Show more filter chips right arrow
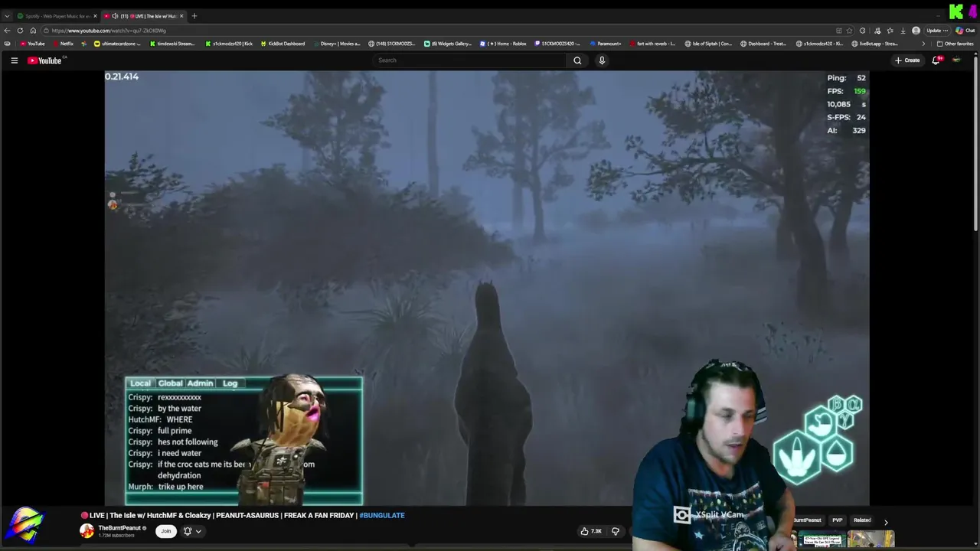This screenshot has width=980, height=551. tap(886, 523)
